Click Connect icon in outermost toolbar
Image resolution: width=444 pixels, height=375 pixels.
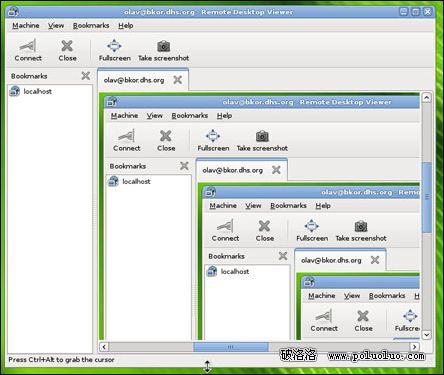(x=28, y=46)
